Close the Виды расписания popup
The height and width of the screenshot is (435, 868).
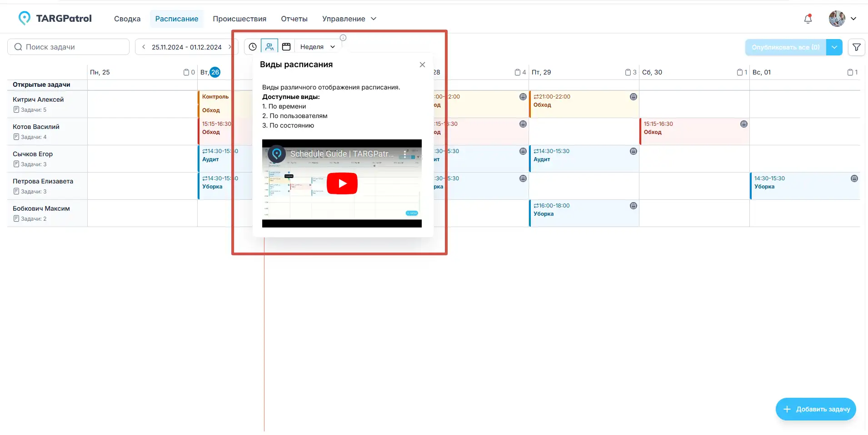pos(422,64)
